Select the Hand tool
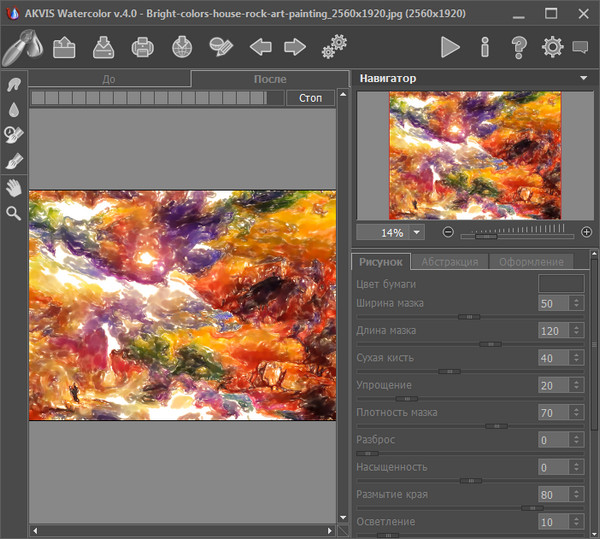 point(14,187)
